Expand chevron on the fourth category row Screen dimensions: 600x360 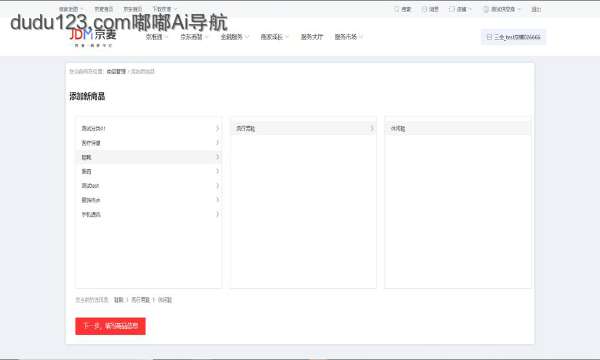(217, 171)
